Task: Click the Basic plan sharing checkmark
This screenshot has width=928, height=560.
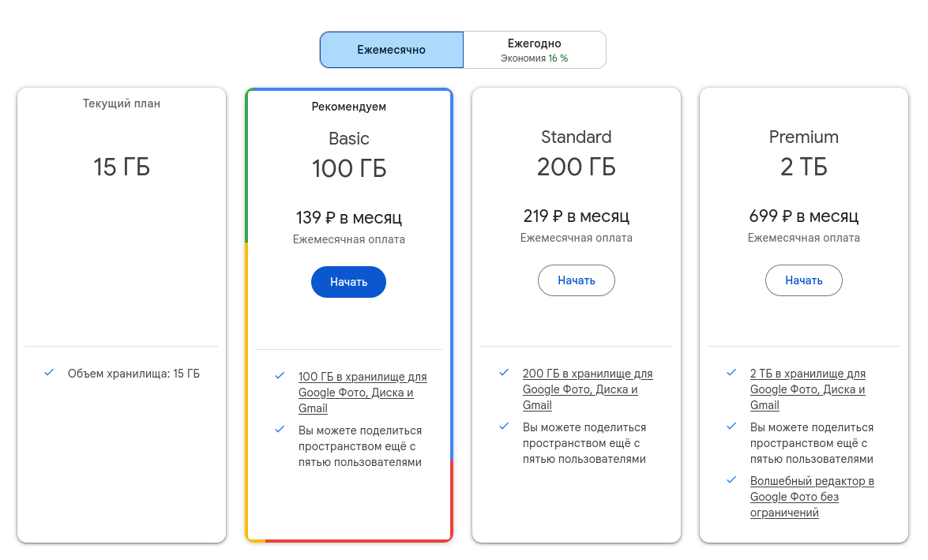Action: tap(280, 430)
